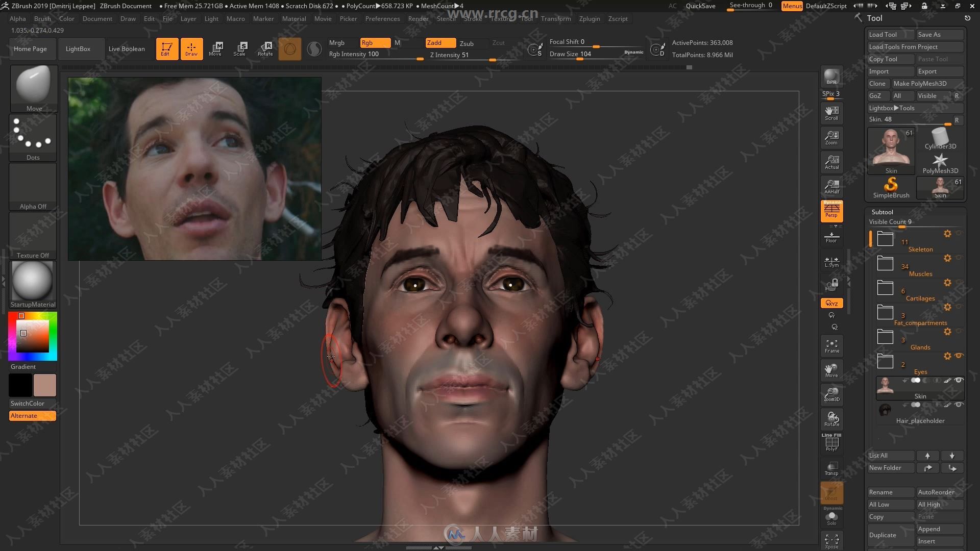
Task: Click the Zoom canvas icon
Action: [831, 138]
